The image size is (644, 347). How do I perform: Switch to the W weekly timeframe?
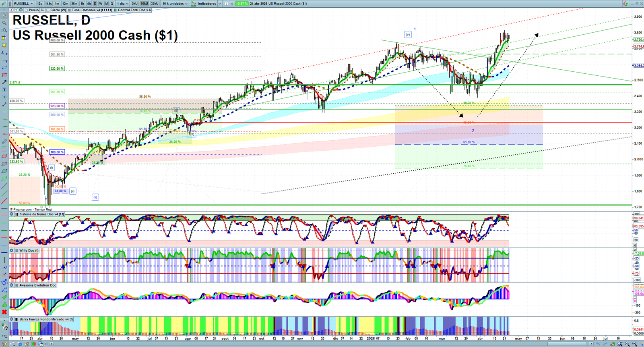tap(101, 4)
